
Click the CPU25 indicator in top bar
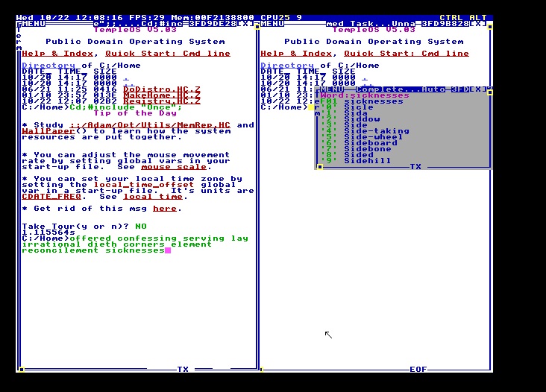click(275, 18)
